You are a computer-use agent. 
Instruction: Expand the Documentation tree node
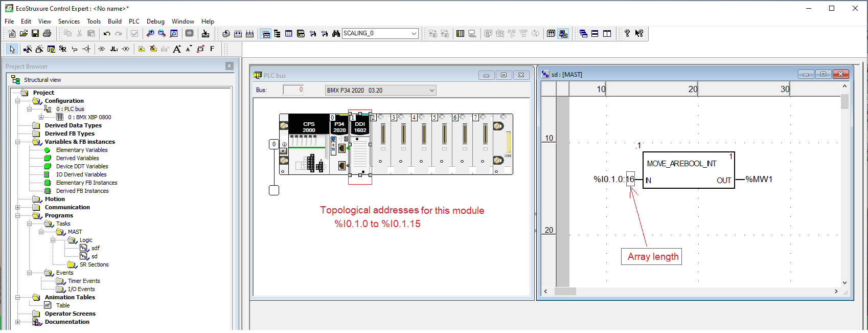(x=17, y=322)
